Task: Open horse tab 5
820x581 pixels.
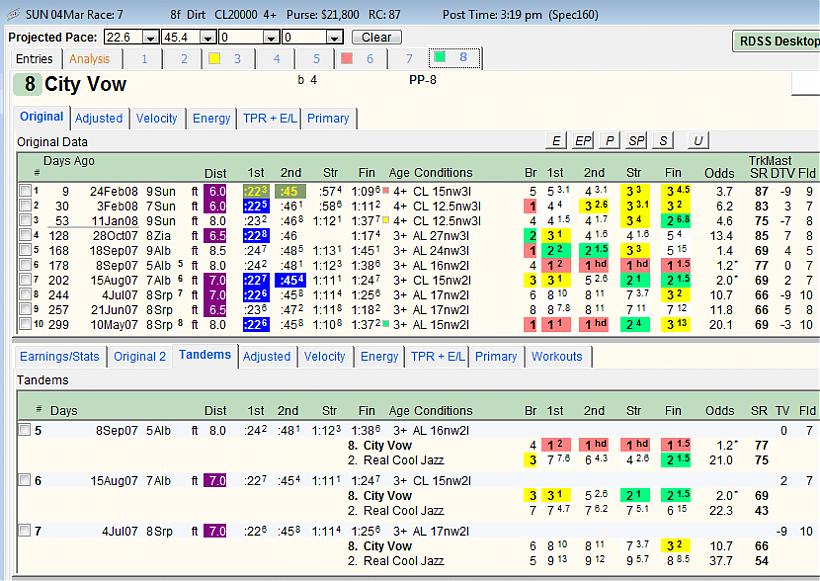Action: (316, 59)
